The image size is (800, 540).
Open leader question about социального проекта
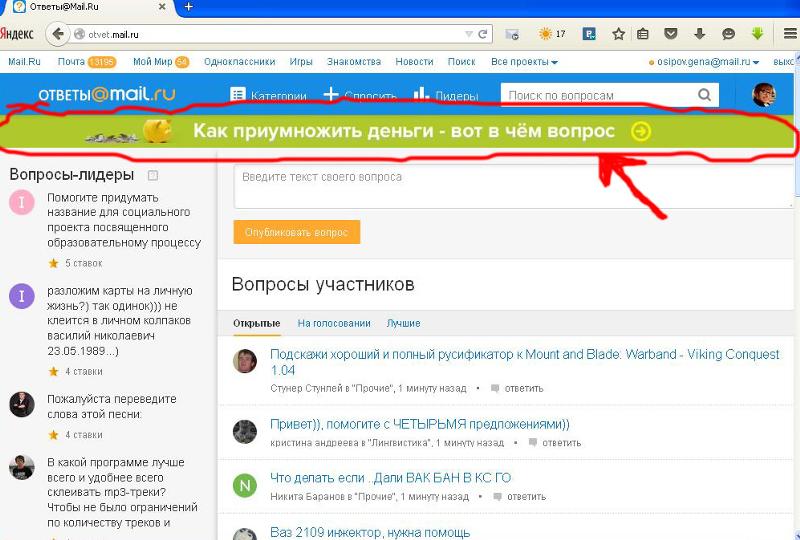(x=124, y=220)
